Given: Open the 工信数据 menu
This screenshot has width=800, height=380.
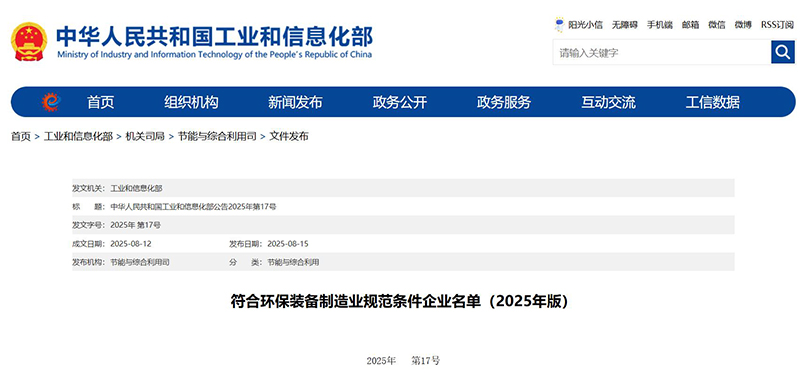Looking at the screenshot, I should point(713,103).
